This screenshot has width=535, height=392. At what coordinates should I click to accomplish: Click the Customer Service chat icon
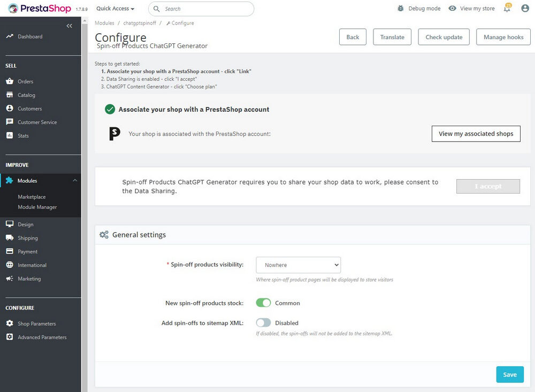(x=10, y=122)
